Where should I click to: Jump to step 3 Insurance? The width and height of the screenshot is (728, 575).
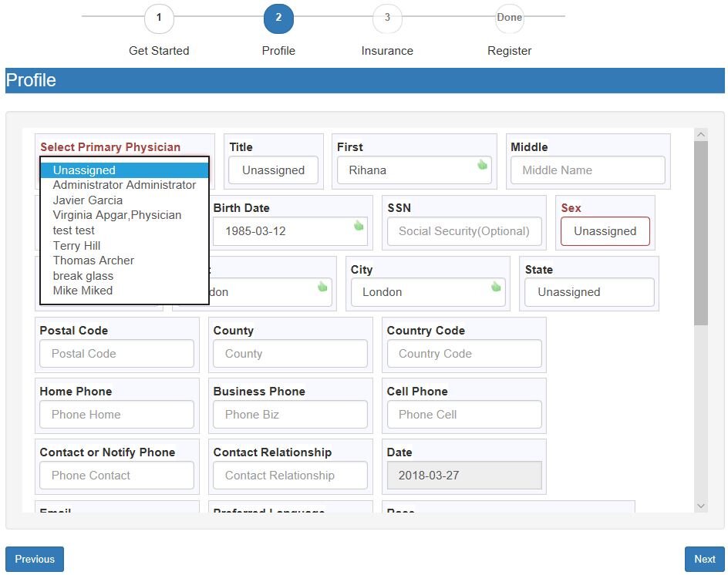[387, 18]
